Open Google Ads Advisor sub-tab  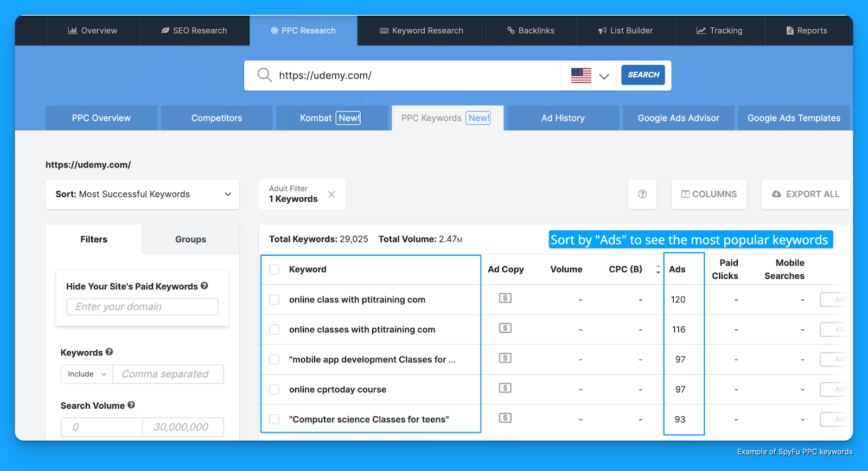pyautogui.click(x=678, y=118)
